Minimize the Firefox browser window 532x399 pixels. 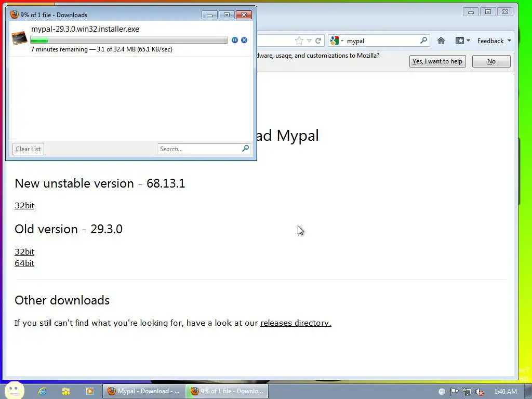(471, 12)
